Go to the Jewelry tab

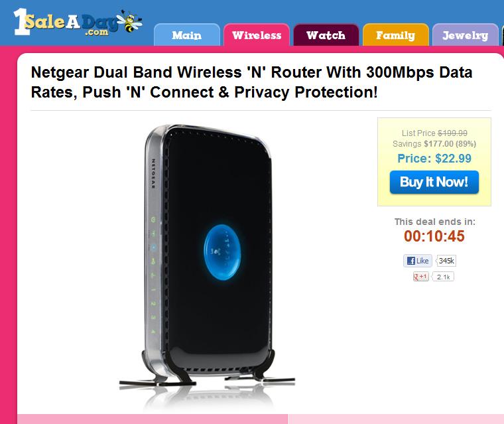[465, 35]
